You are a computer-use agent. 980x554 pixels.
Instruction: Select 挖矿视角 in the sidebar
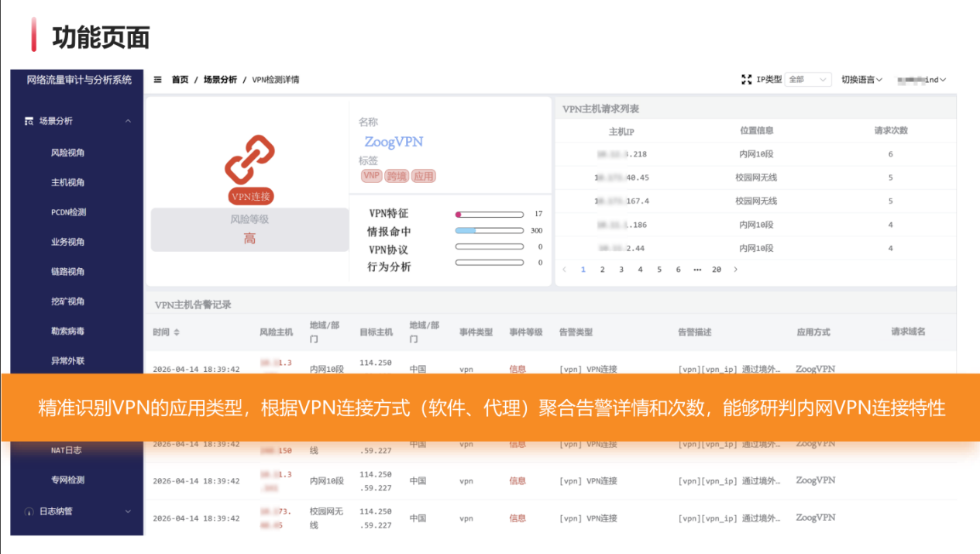point(68,301)
